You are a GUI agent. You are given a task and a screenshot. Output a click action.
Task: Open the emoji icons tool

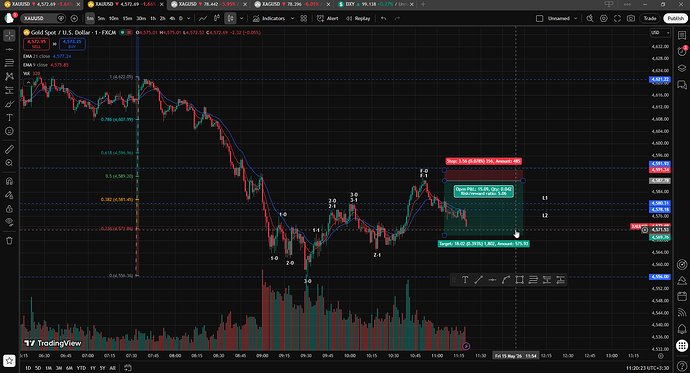[9, 131]
